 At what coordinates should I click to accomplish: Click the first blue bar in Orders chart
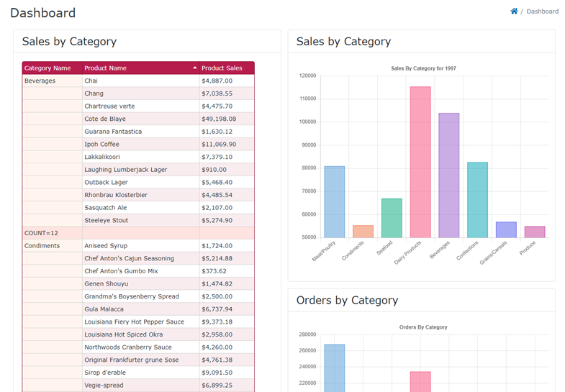tap(334, 367)
